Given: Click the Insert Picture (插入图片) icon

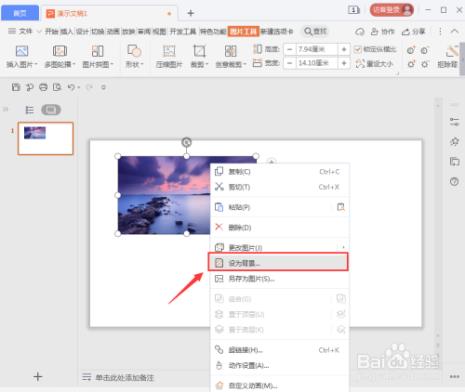Looking at the screenshot, I should pos(22,51).
